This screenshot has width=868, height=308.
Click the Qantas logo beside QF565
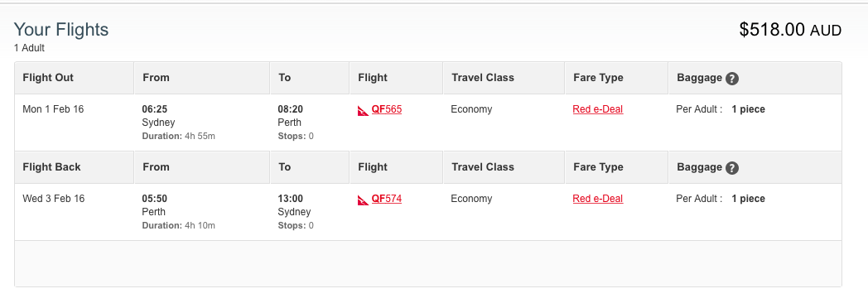click(363, 111)
